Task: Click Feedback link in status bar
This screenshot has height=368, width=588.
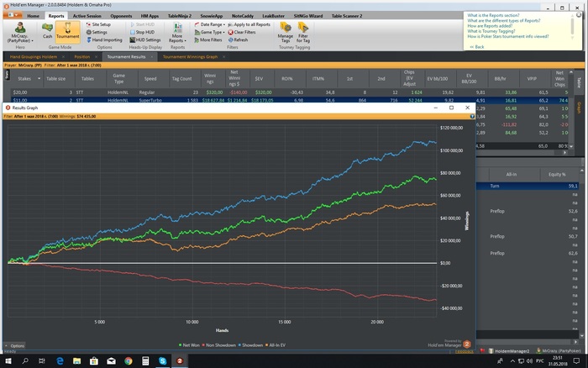Action: [x=465, y=351]
